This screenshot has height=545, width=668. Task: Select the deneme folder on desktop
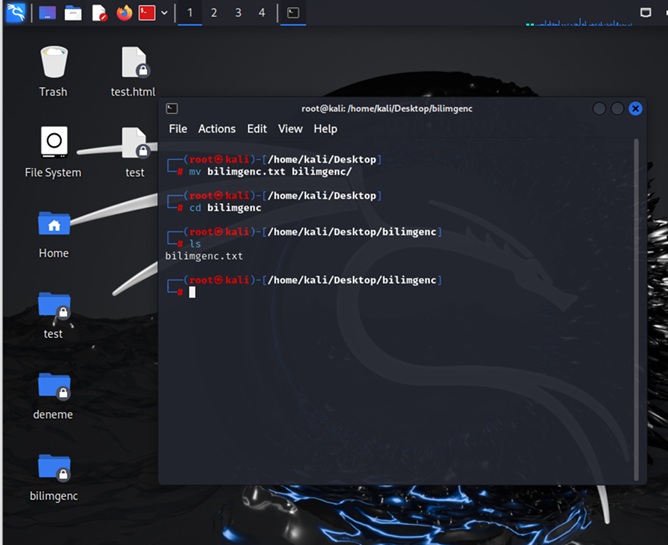[53, 396]
